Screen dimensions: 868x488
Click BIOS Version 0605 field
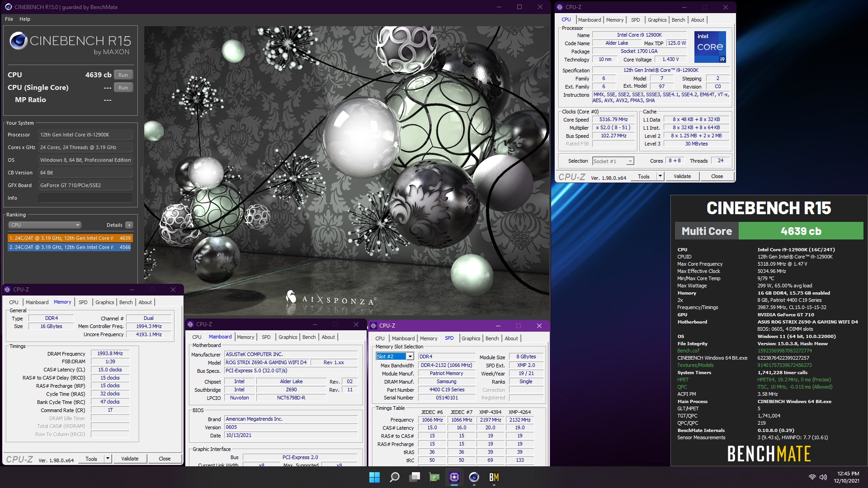291,427
